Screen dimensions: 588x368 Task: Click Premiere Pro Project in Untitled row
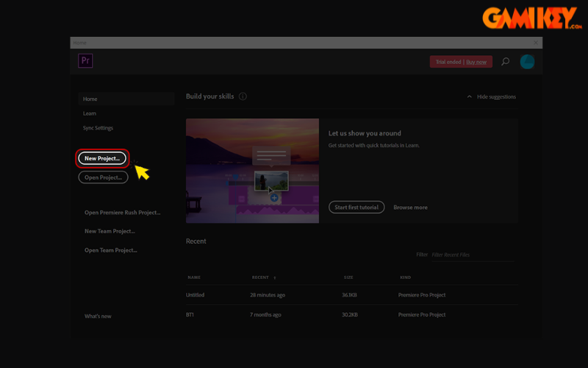[421, 295]
